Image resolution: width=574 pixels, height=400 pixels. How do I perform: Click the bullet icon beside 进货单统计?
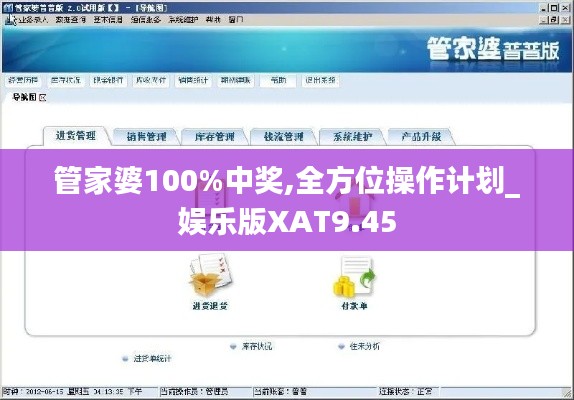pos(125,359)
